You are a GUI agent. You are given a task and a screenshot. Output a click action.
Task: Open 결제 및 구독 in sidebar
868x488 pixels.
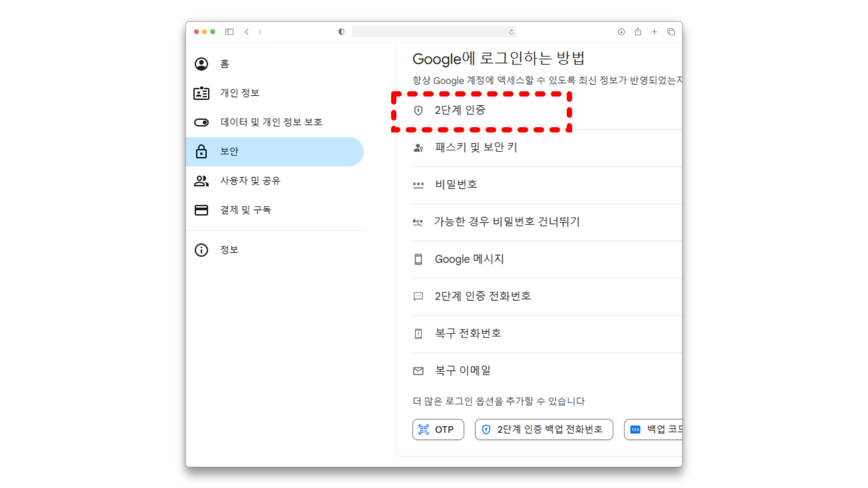245,210
